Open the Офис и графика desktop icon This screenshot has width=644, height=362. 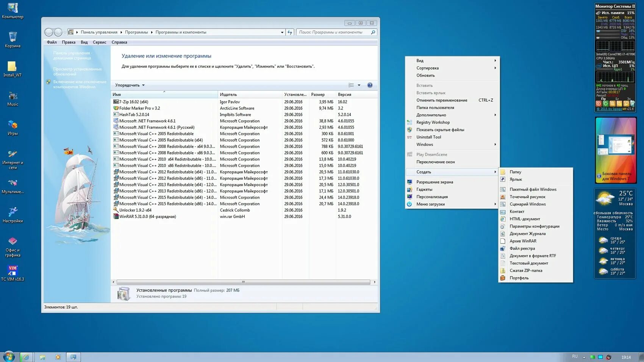pos(13,247)
